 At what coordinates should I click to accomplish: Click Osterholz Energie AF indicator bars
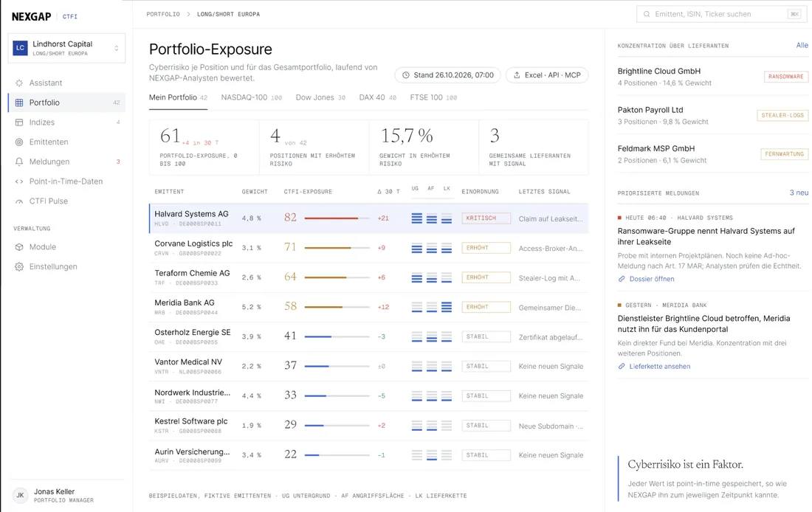[x=431, y=337]
